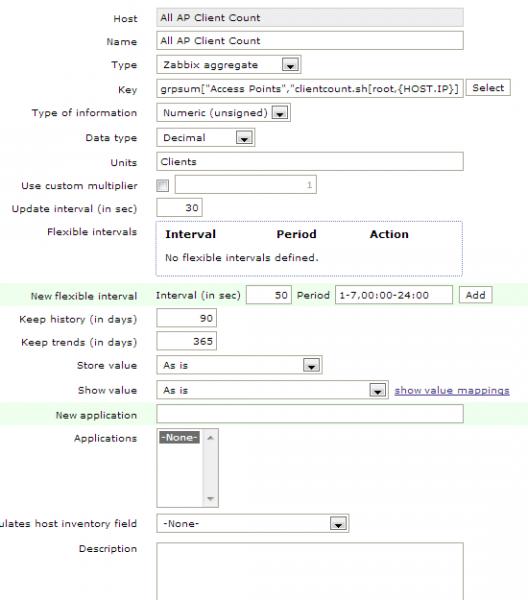Open the Type dropdown 'Zabbix aggregate'
528x600 pixels.
[x=228, y=65]
